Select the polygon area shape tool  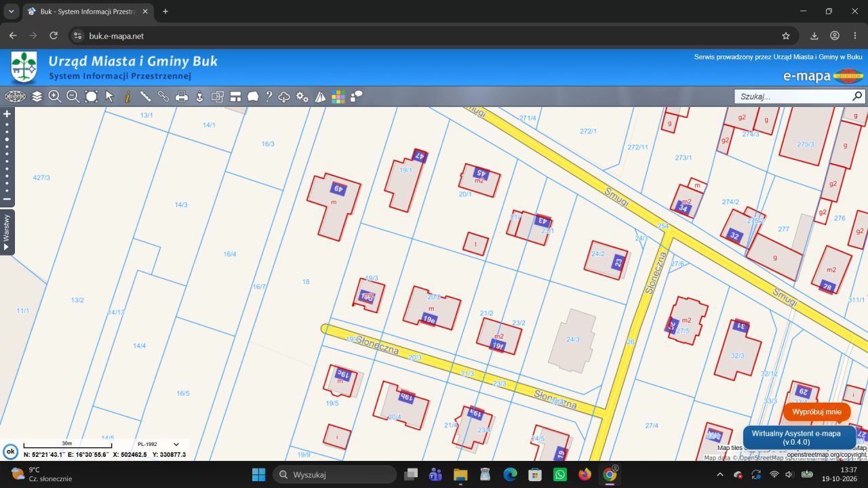click(253, 96)
